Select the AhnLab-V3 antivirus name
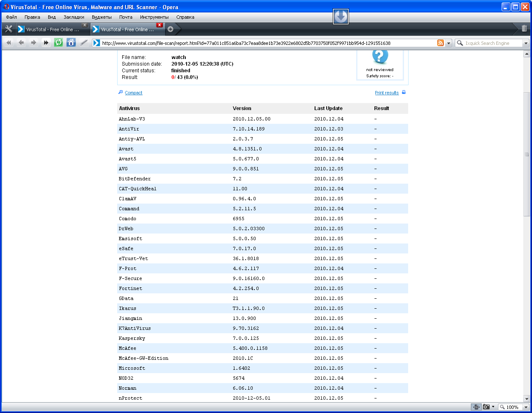Viewport: 532px width, 413px height. 132,119
